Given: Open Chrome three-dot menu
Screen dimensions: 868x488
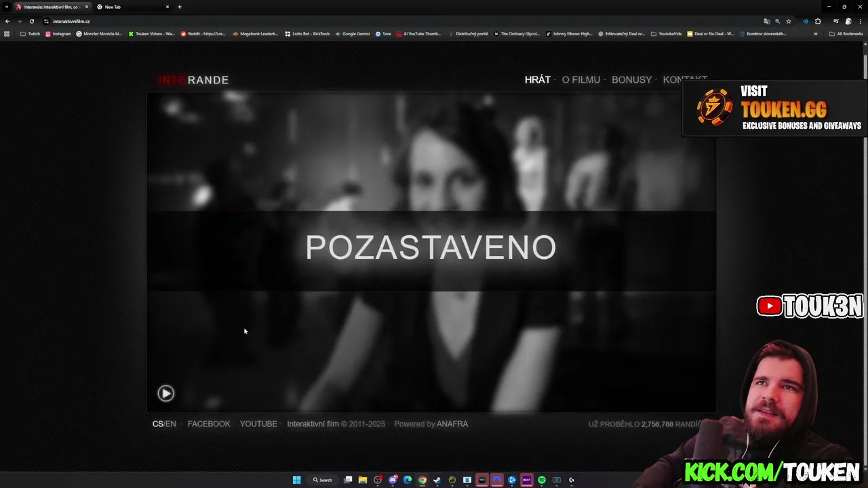Looking at the screenshot, I should coord(861,21).
